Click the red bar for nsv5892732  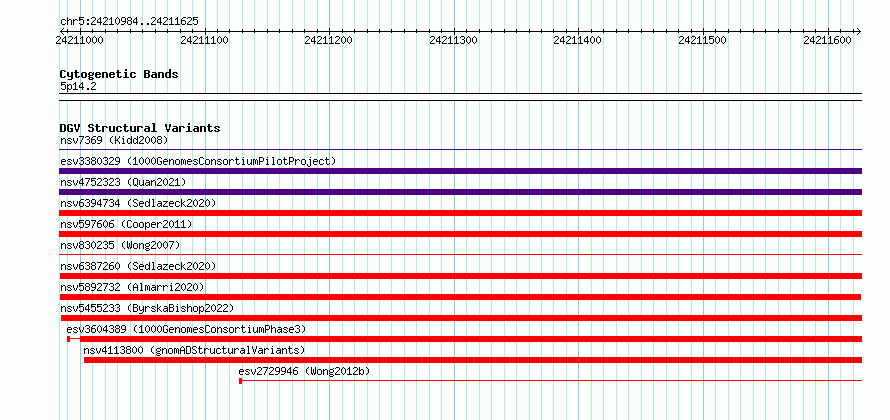tap(460, 297)
